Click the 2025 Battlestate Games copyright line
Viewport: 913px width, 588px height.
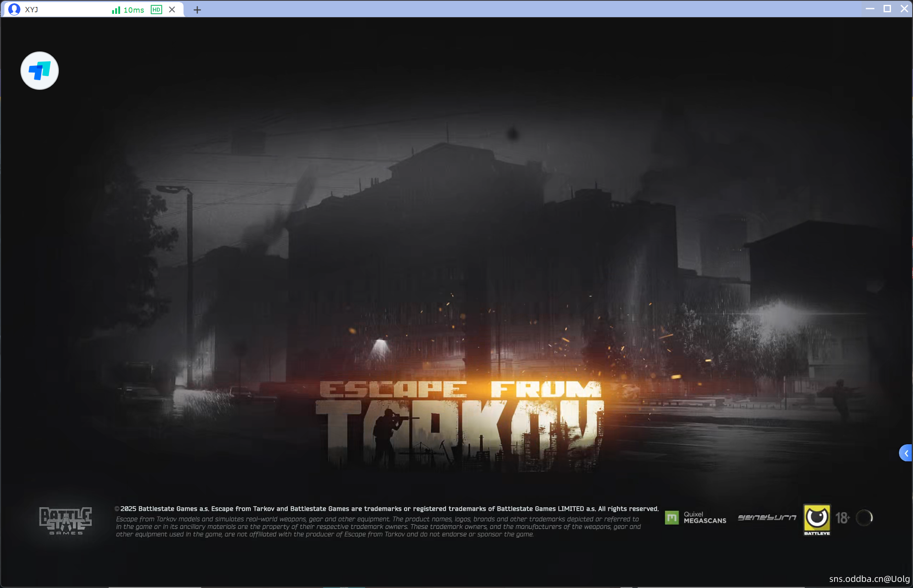coord(386,508)
